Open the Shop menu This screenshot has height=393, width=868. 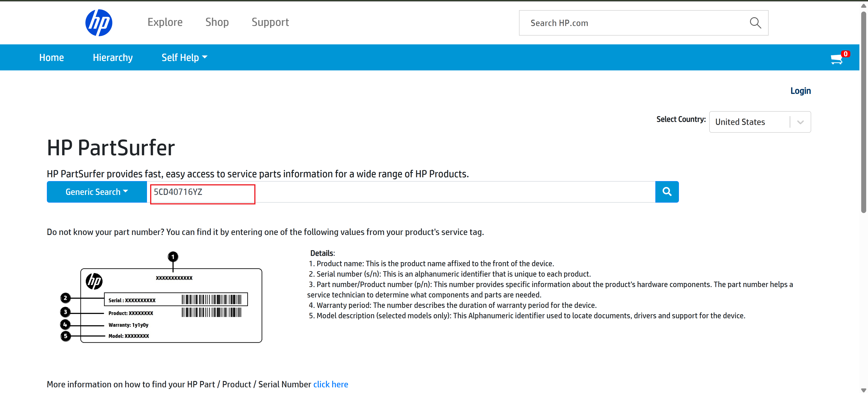(217, 22)
